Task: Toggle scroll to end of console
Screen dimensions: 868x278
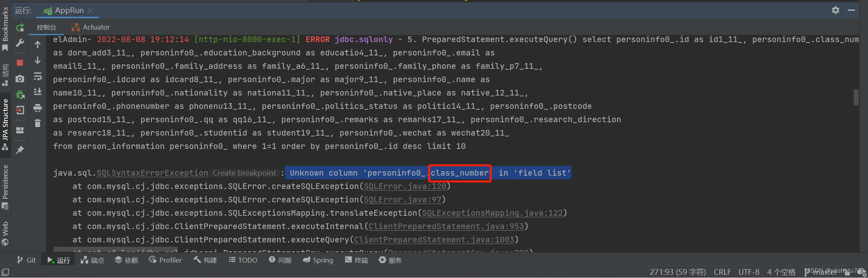Action: coord(38,92)
